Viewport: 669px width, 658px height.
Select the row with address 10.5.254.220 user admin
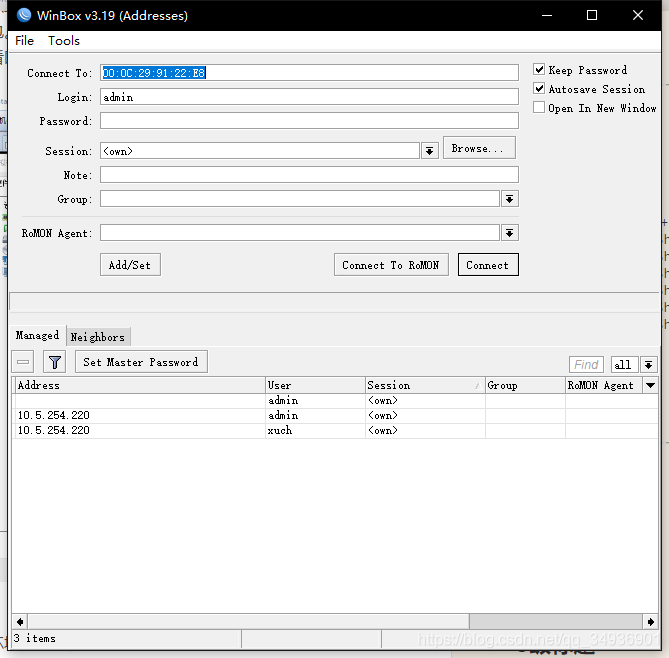tap(335, 415)
